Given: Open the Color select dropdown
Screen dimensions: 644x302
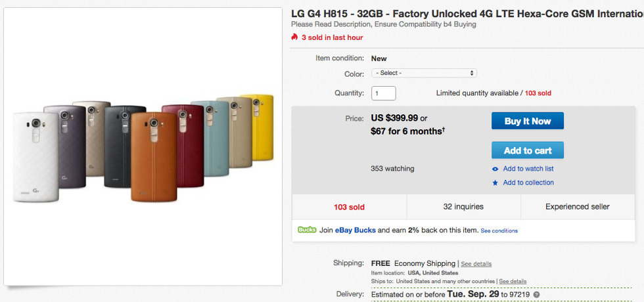Looking at the screenshot, I should (424, 73).
